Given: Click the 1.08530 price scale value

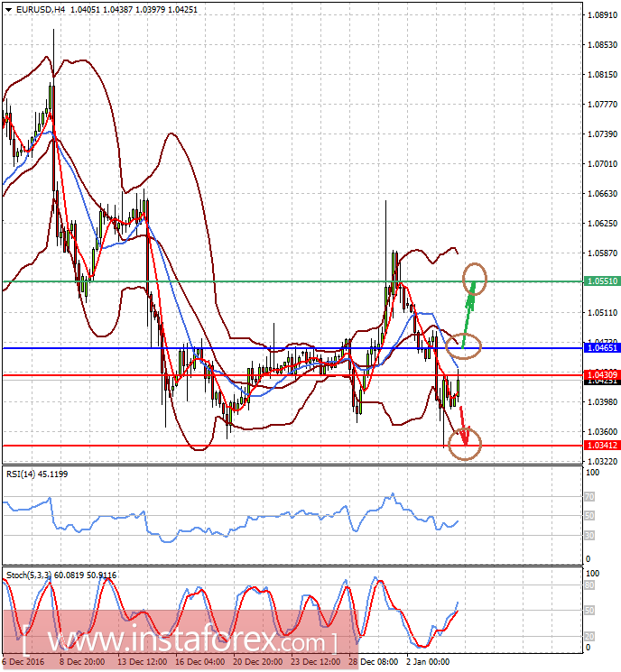Looking at the screenshot, I should pyautogui.click(x=603, y=44).
